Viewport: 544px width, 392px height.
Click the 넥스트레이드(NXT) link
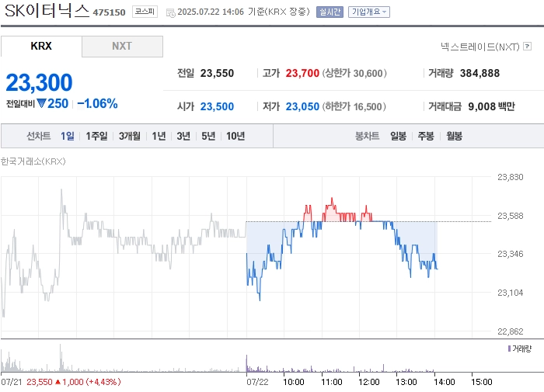(479, 47)
